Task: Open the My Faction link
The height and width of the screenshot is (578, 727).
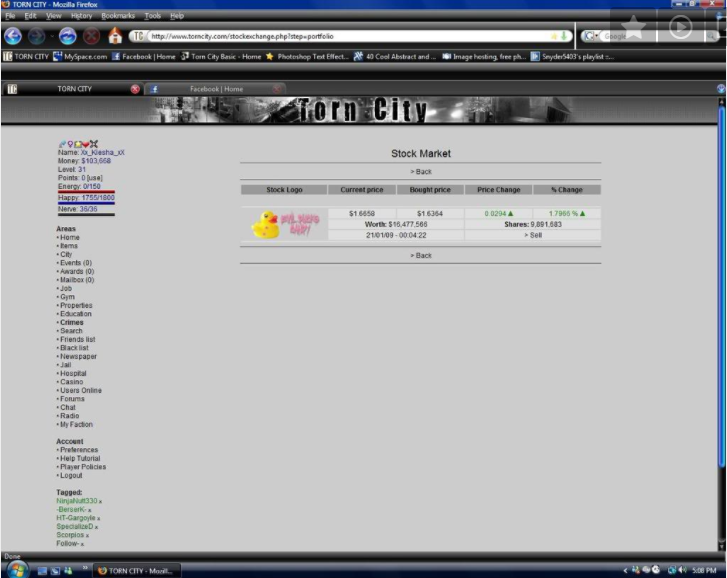Action: (76, 425)
